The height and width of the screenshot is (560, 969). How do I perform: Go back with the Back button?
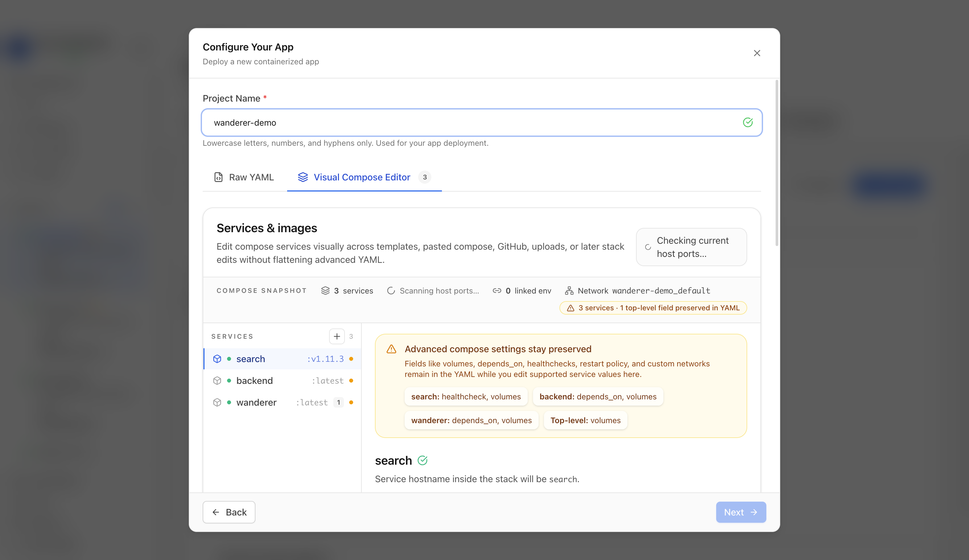[229, 512]
